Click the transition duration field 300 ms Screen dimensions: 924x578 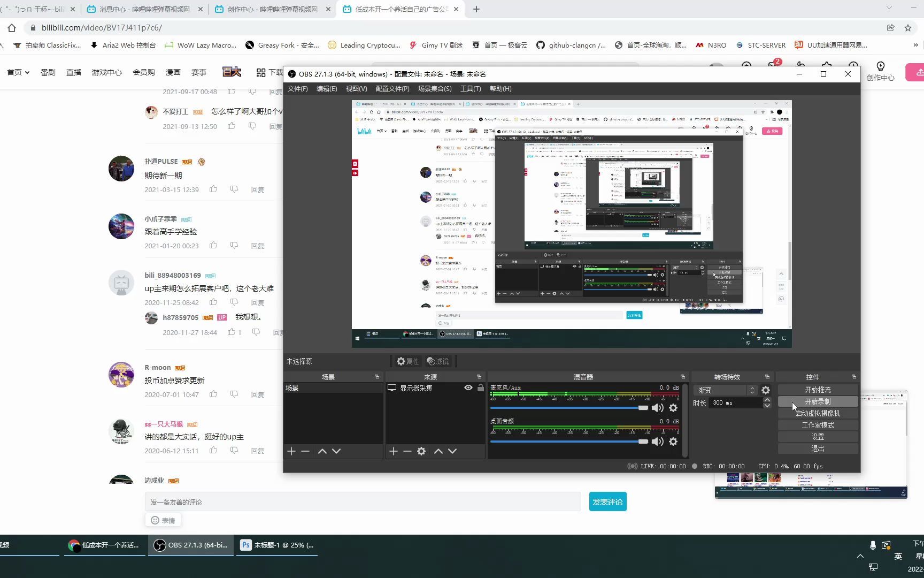[736, 402]
